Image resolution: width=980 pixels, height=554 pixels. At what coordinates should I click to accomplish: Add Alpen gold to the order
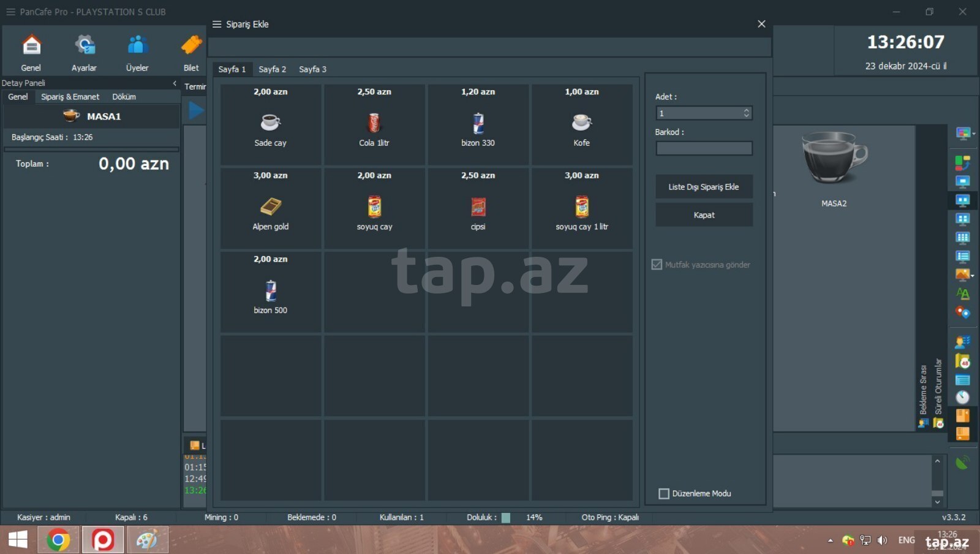271,208
